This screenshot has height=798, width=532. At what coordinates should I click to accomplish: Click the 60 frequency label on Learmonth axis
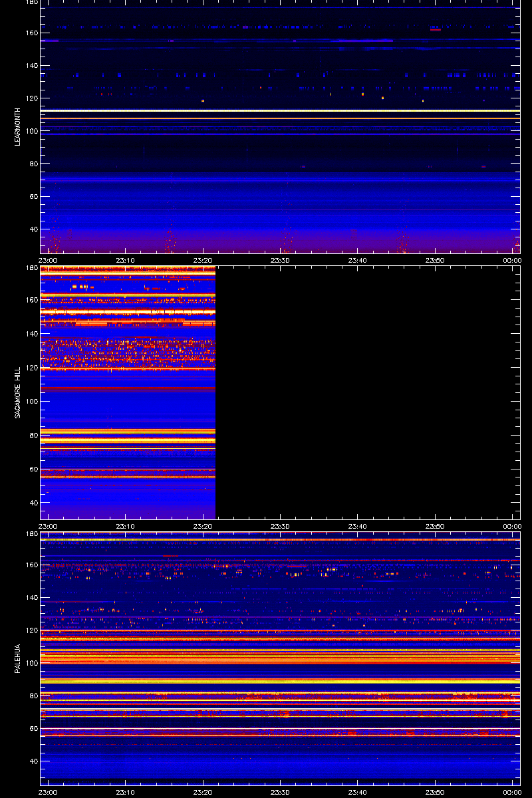coord(34,197)
